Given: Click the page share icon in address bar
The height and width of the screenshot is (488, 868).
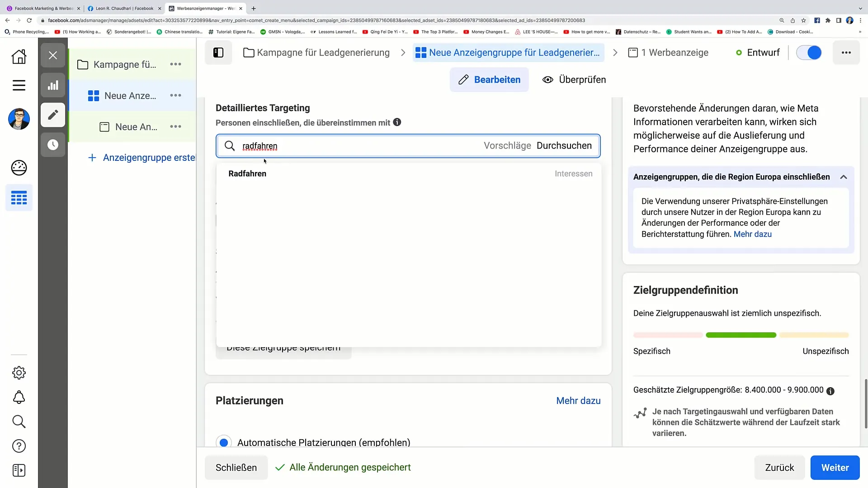Looking at the screenshot, I should pos(793,20).
